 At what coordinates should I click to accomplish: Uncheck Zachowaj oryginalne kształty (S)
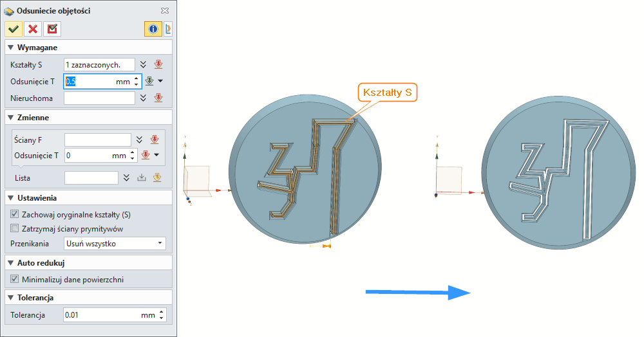[x=15, y=214]
